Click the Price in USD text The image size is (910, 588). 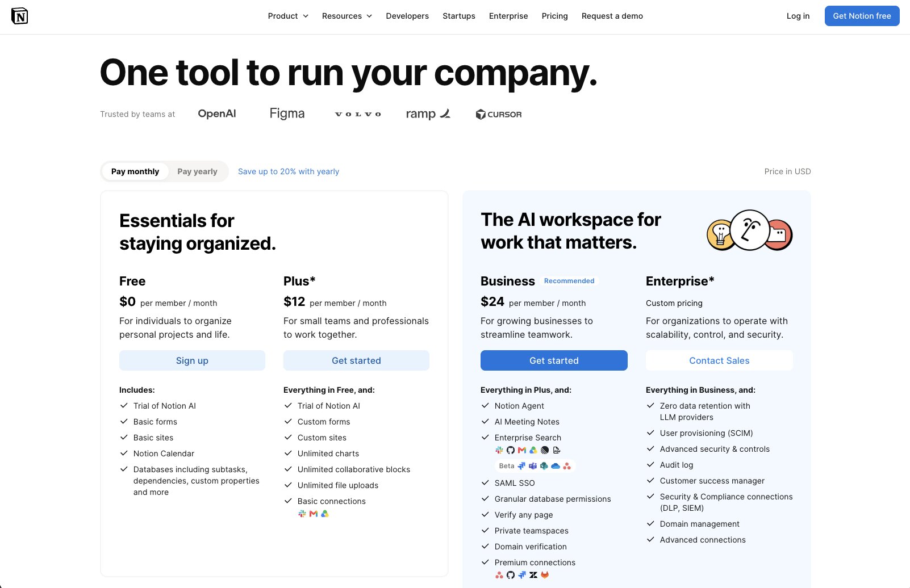pos(787,171)
